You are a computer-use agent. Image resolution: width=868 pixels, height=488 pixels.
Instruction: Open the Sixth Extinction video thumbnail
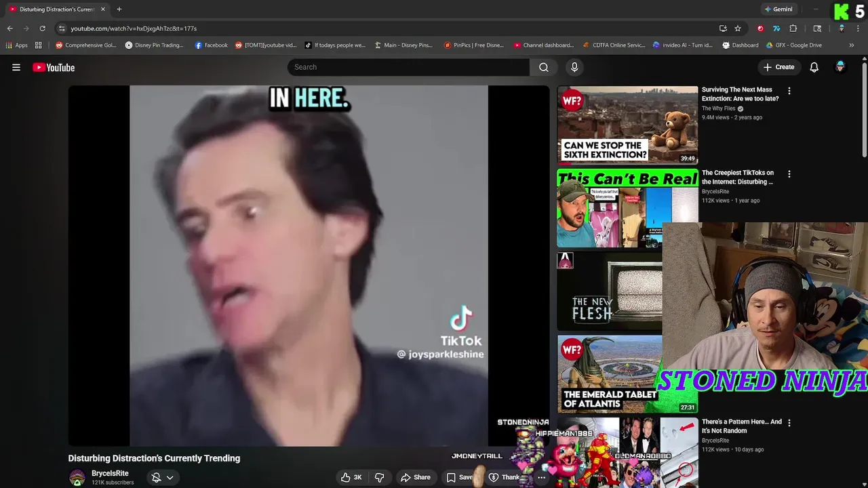click(627, 125)
